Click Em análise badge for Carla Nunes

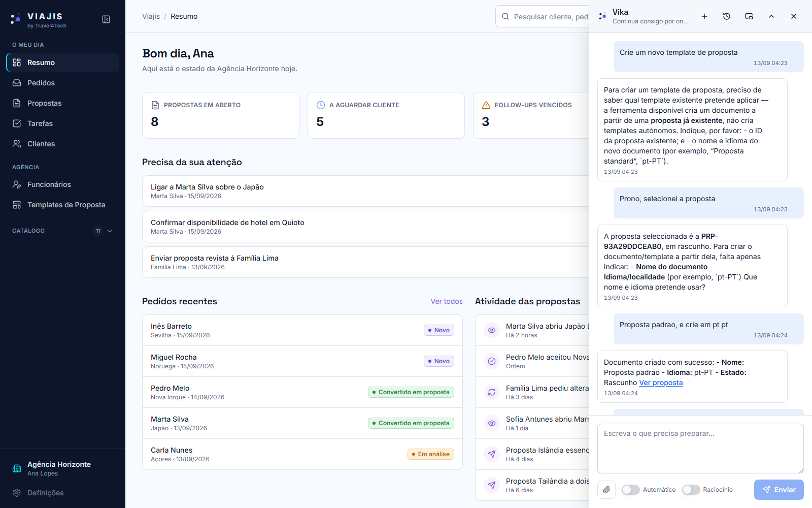click(431, 454)
